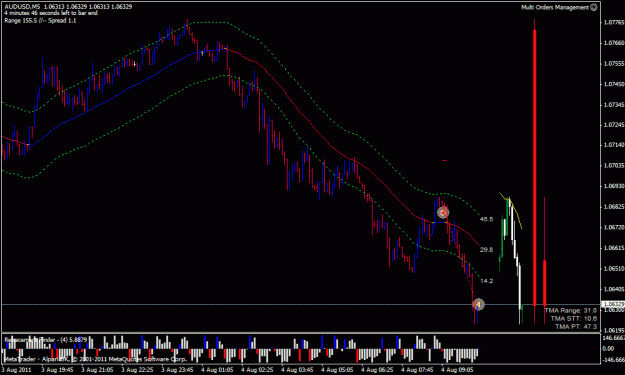Select the yellow arrow marker at current price
The image size is (625, 375).
[x=478, y=305]
